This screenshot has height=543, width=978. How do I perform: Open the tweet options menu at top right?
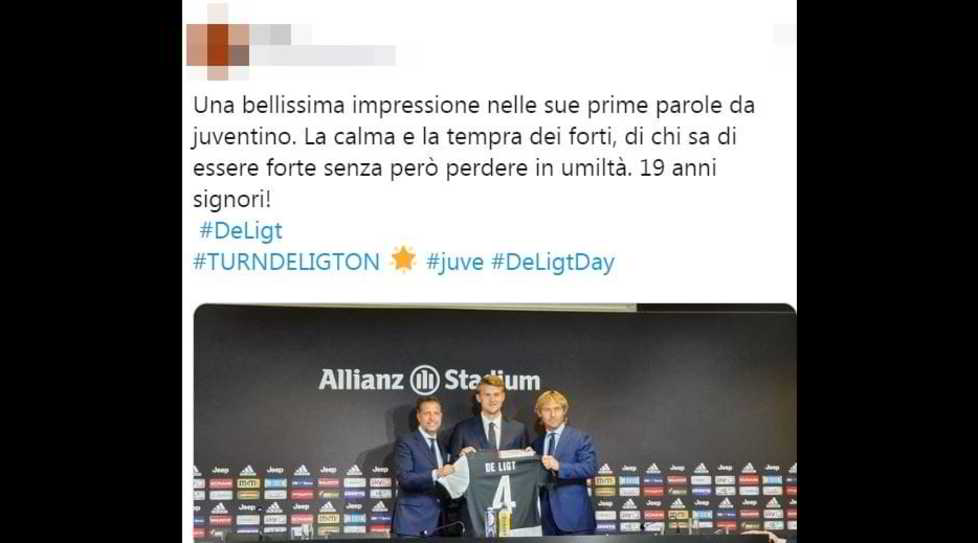click(784, 34)
